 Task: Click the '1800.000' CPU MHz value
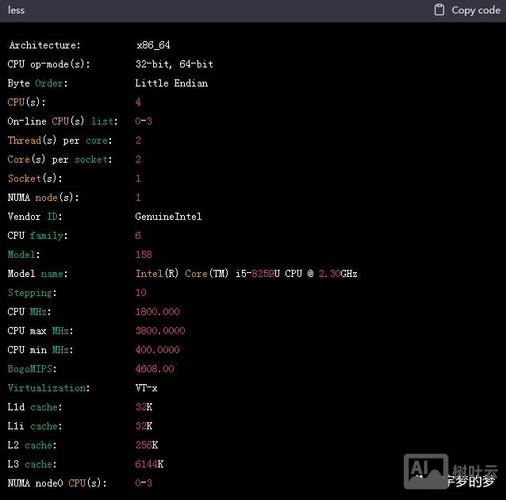158,312
